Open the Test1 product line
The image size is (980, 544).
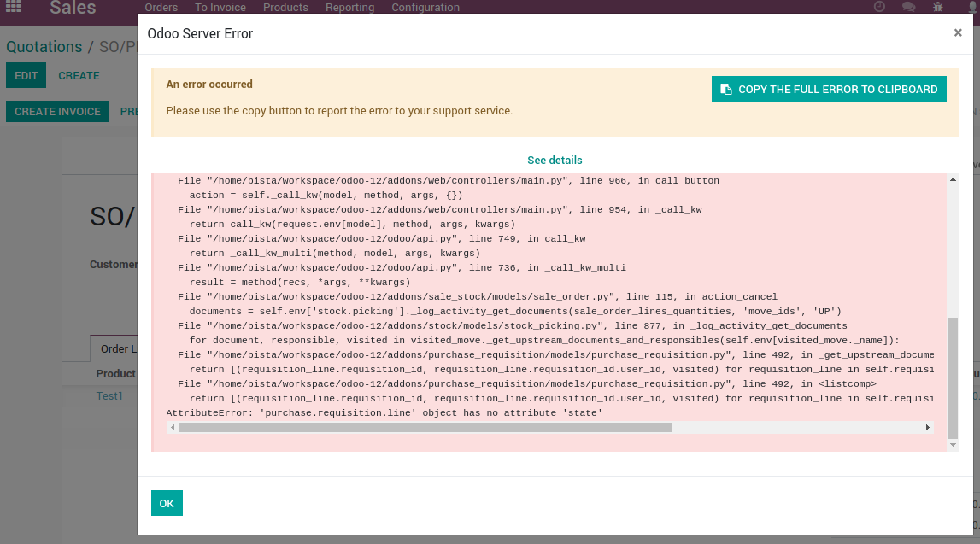coord(109,396)
